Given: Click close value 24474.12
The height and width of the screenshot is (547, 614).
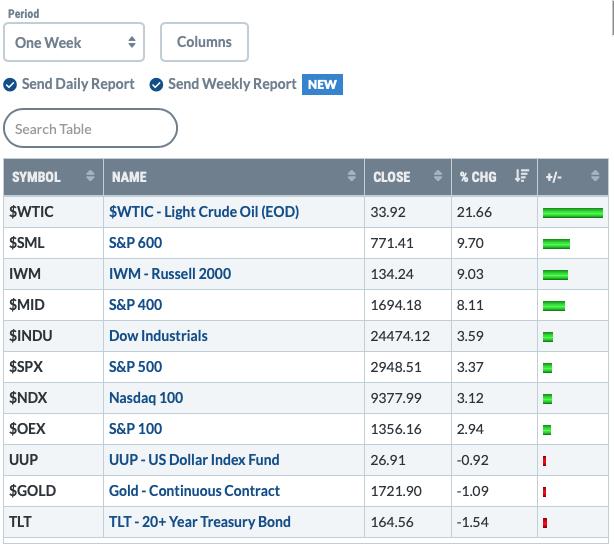Looking at the screenshot, I should (400, 336).
